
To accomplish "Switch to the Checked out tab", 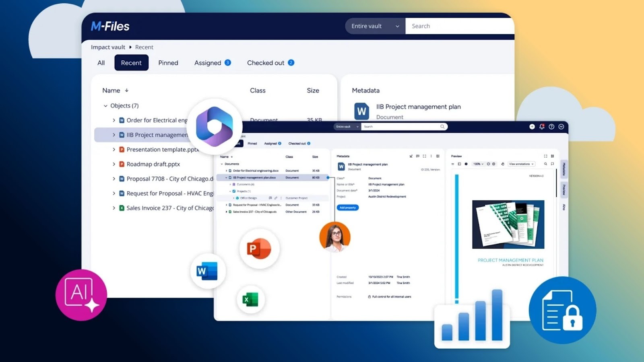I will click(x=266, y=62).
